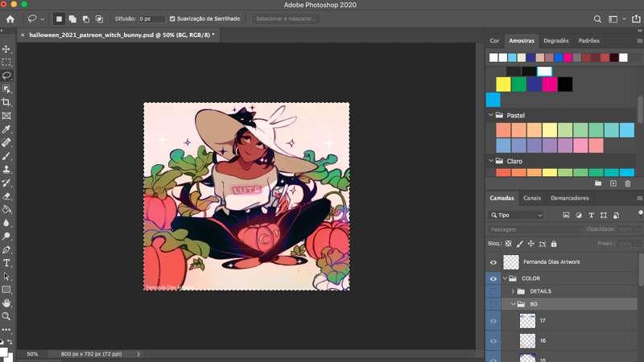Screen dimensions: 644x362
Task: Select the Frame tool
Action: (x=6, y=116)
